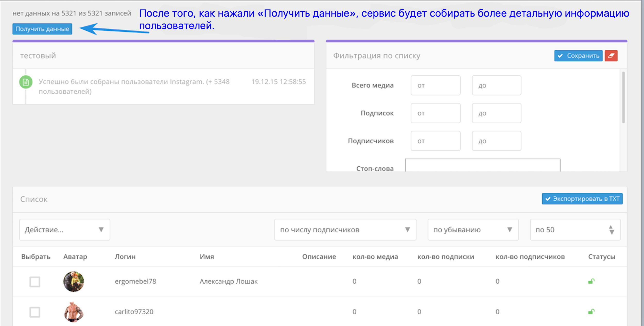Focus the Подписчиков 'до' field

pyautogui.click(x=496, y=141)
